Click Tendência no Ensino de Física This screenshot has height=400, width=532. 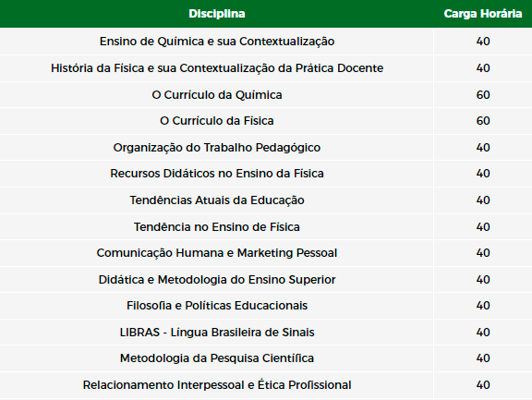[x=217, y=226]
